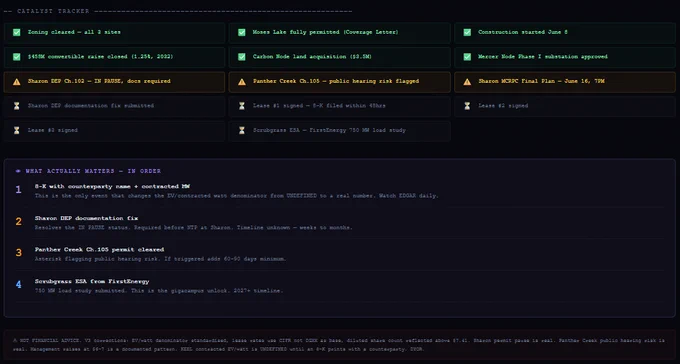This screenshot has width=680, height=364.
Task: Click the check icon next to Moses Lake fully permitted
Action: coord(242,33)
